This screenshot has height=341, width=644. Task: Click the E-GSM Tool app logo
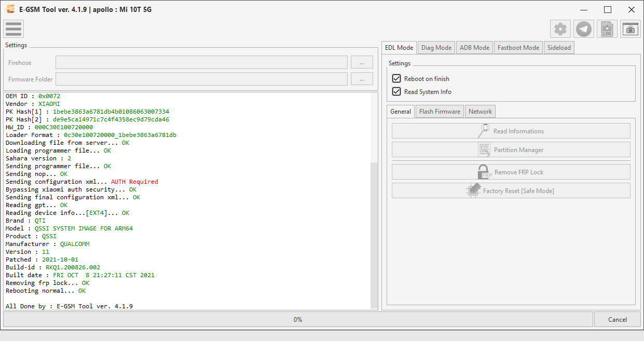pyautogui.click(x=9, y=9)
